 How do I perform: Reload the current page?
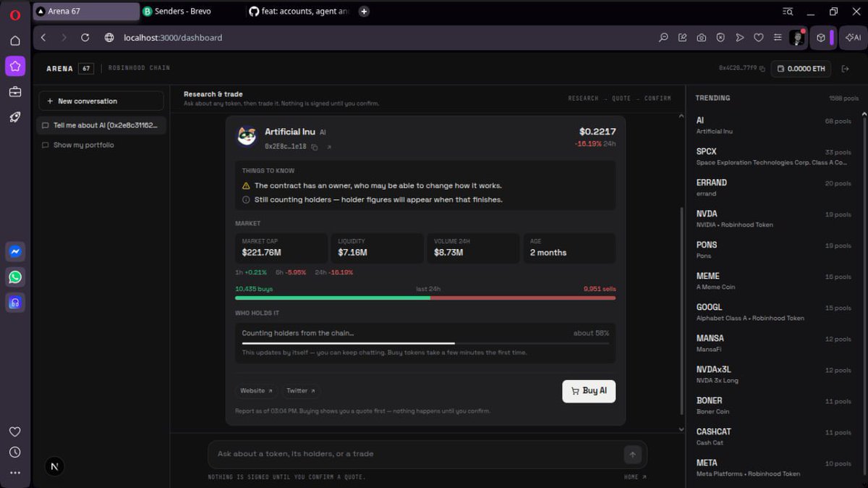click(85, 38)
